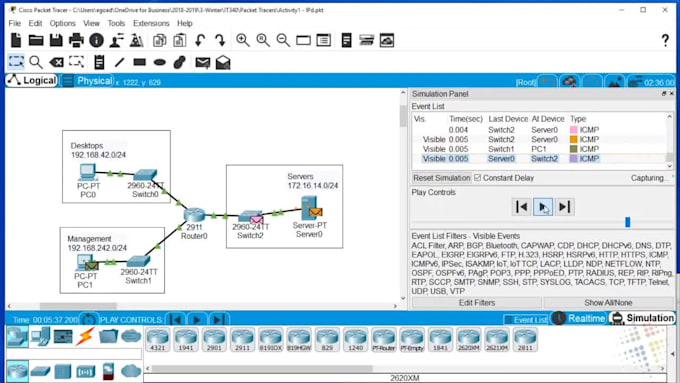
Task: Select the 2911 router from device list
Action: tap(242, 340)
